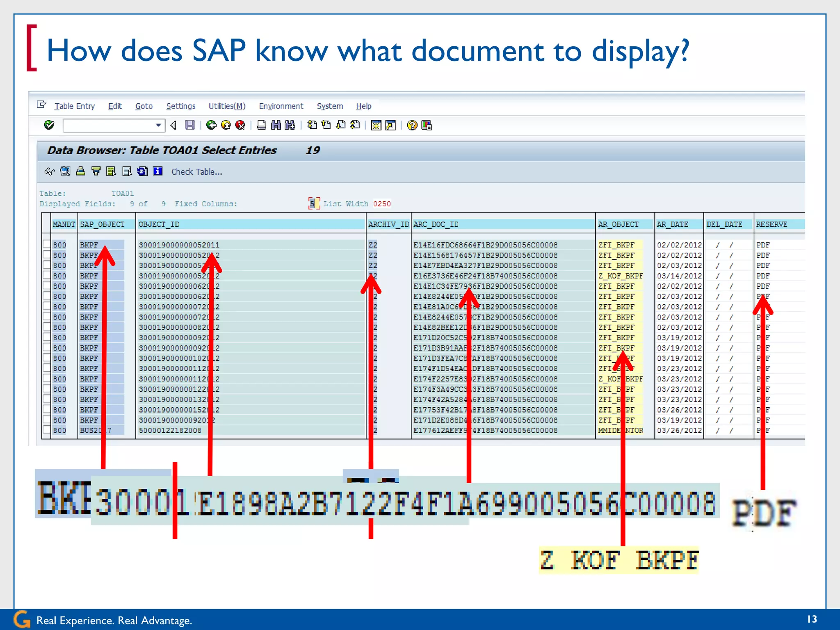Screen dimensions: 840x630
Task: Select the 03/26/2012 date in the E17753F42B1 row
Action: 679,410
